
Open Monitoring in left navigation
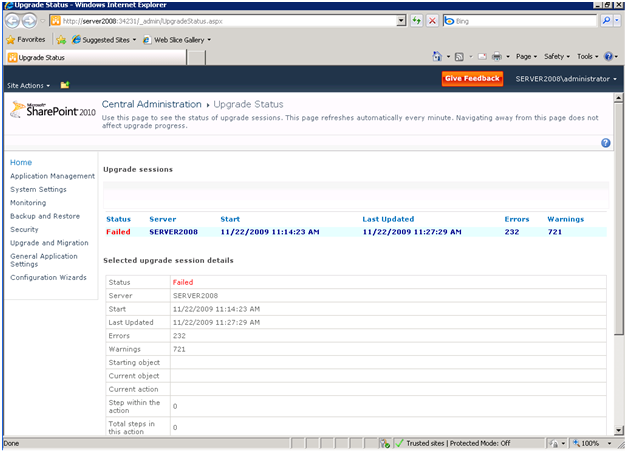coord(28,203)
